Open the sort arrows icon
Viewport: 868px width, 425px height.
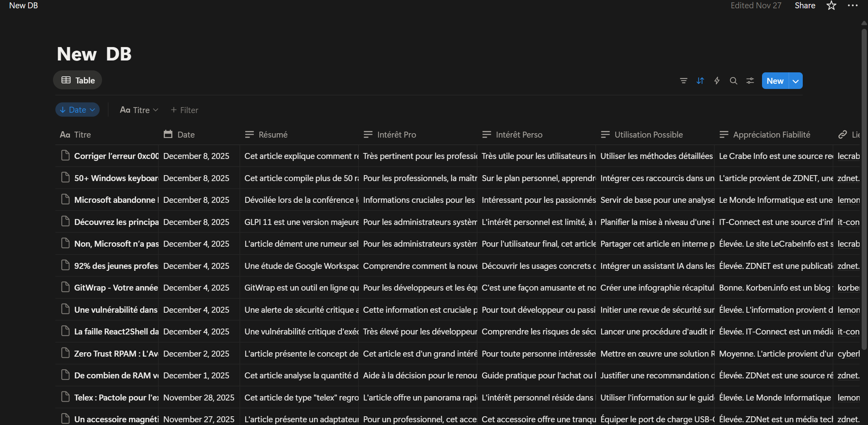[700, 81]
